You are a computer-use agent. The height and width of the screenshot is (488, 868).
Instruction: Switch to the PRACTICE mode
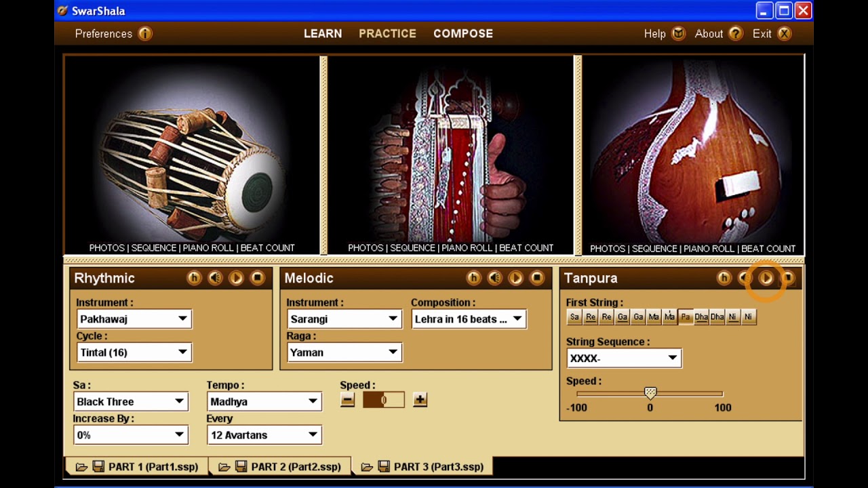387,34
